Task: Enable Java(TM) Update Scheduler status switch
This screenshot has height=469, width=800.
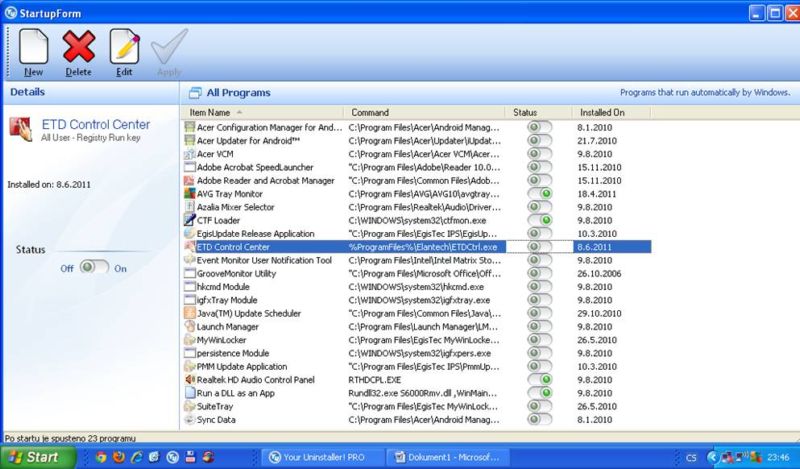Action: pyautogui.click(x=540, y=313)
